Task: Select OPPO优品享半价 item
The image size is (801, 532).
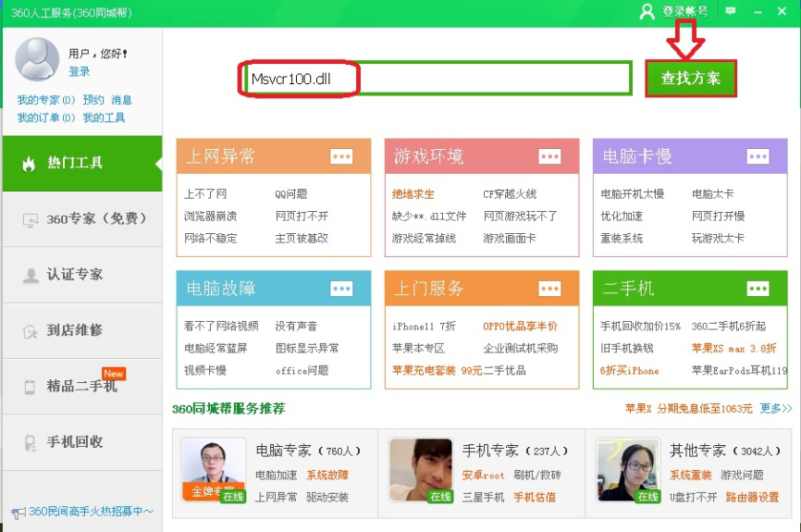Action: [521, 326]
